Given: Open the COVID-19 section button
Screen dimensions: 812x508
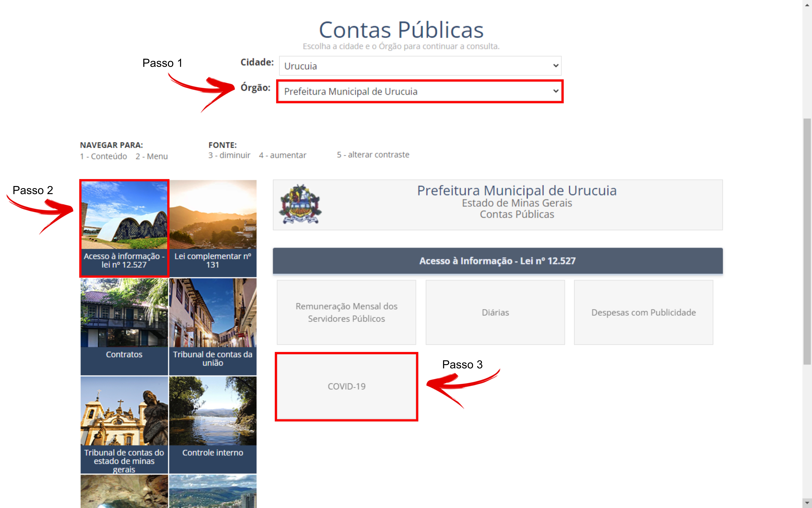Looking at the screenshot, I should pos(346,386).
